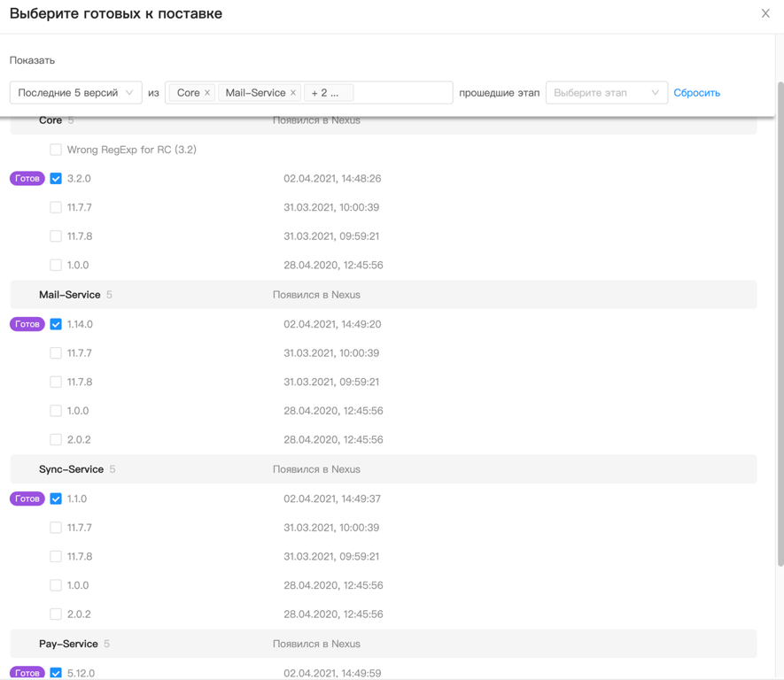This screenshot has width=784, height=680.
Task: Remove the Core tag from filter
Action: [x=207, y=93]
